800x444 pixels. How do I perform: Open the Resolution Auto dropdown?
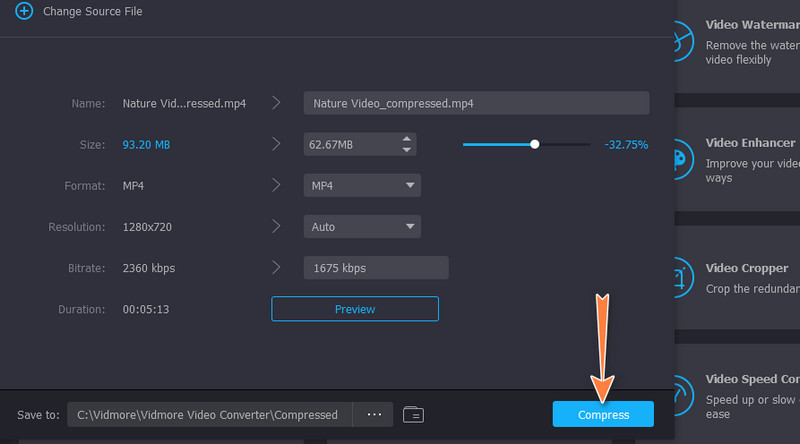coord(362,227)
